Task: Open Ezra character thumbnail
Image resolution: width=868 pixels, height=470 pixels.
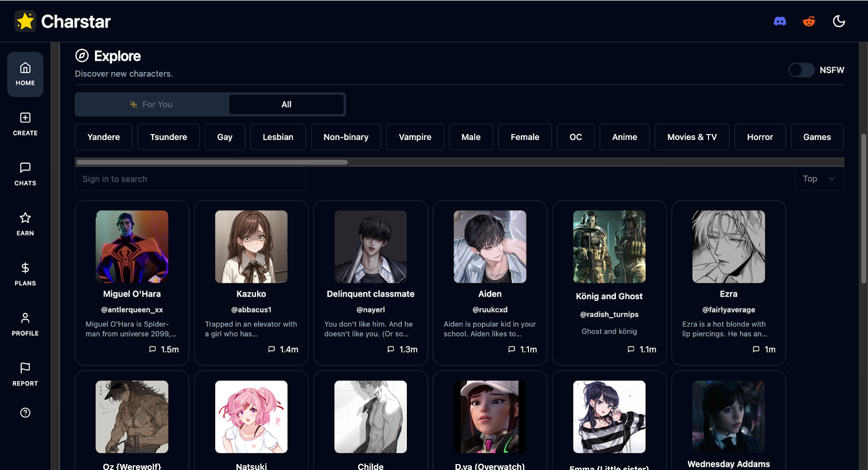Action: tap(729, 246)
